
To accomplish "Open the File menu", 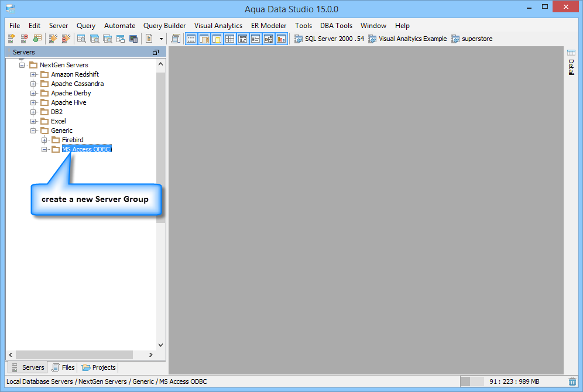I will point(15,26).
